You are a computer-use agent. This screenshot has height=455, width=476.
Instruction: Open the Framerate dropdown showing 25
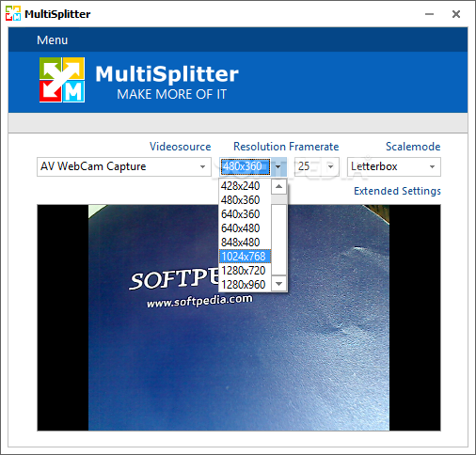point(317,166)
